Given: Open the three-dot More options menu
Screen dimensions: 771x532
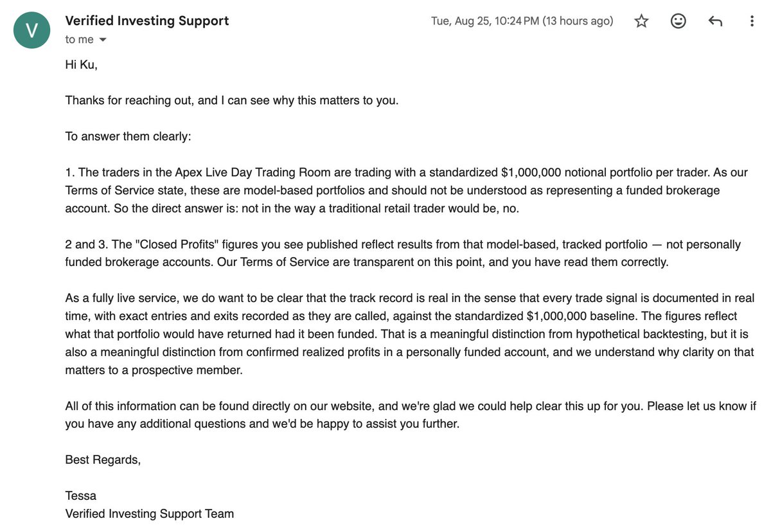Looking at the screenshot, I should coord(752,21).
